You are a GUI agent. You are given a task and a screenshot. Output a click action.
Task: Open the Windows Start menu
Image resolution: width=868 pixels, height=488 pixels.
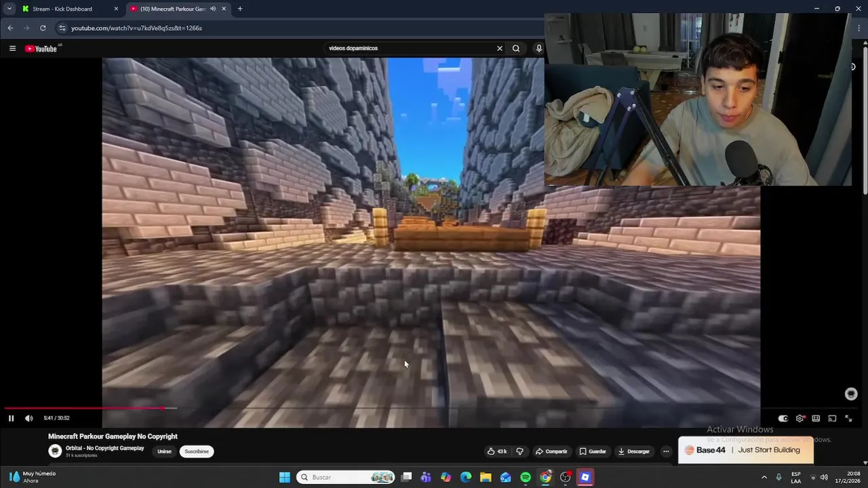(285, 477)
